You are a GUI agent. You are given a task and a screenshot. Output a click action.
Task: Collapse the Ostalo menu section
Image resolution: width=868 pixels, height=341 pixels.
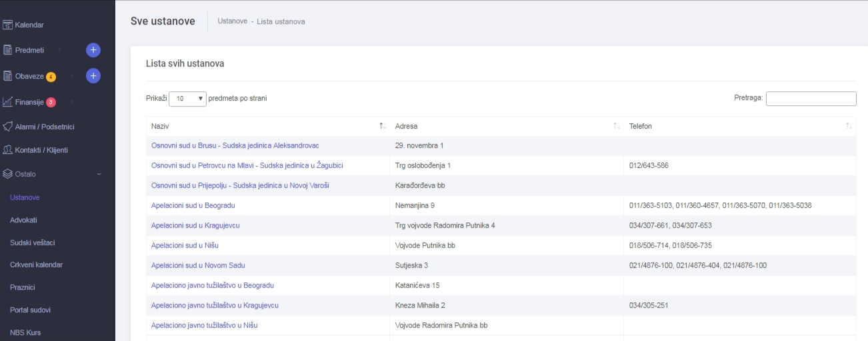[99, 174]
